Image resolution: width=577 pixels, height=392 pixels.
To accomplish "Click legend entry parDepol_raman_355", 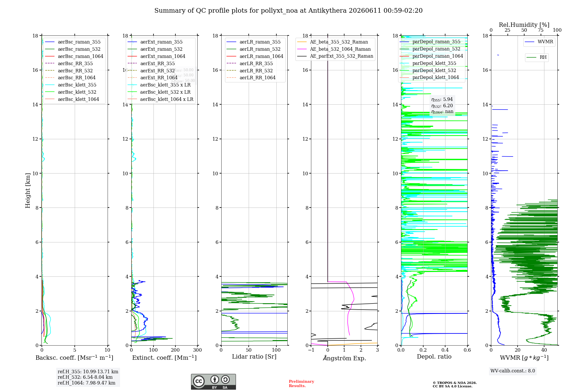I will click(430, 42).
